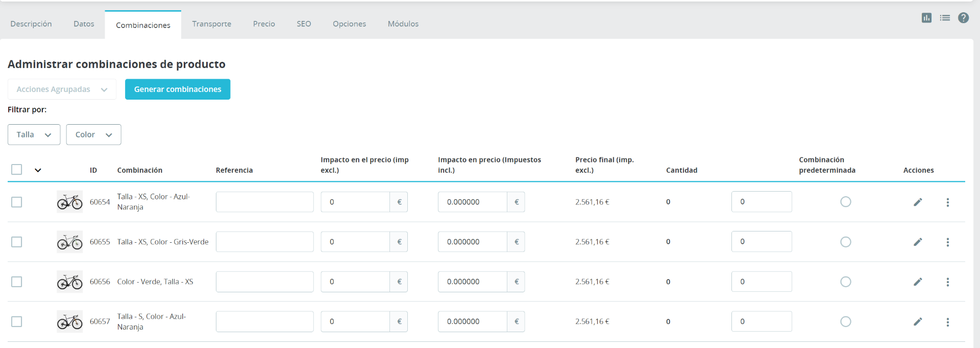Check the select-all combinations checkbox

click(17, 170)
